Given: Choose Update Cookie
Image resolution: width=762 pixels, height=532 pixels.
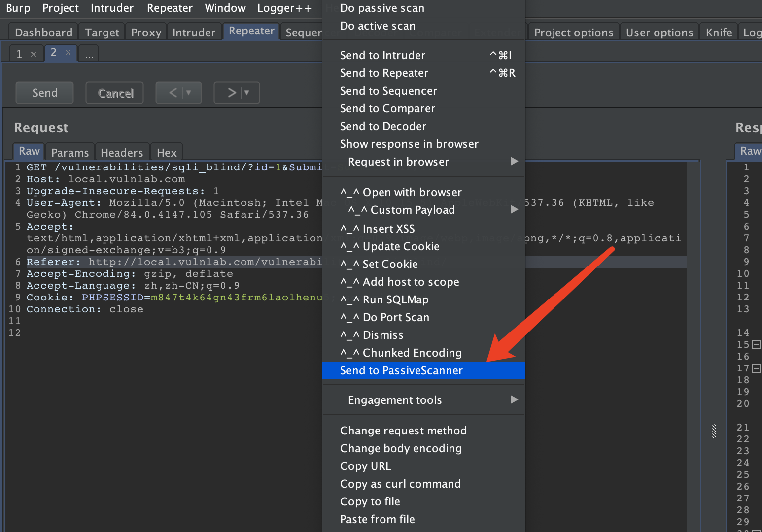Looking at the screenshot, I should [x=424, y=246].
